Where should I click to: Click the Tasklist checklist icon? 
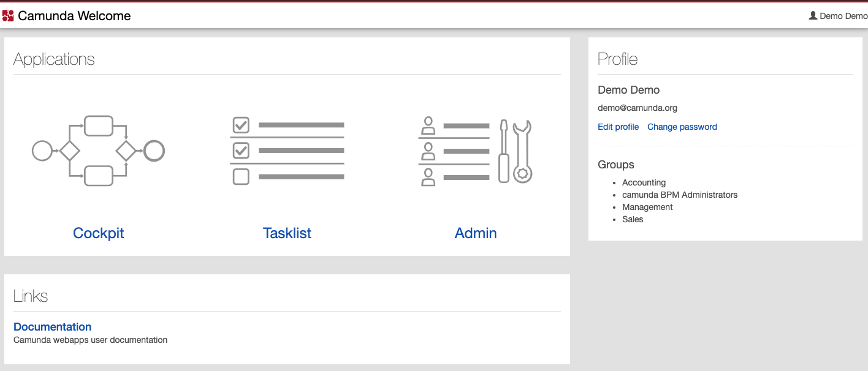coord(287,151)
